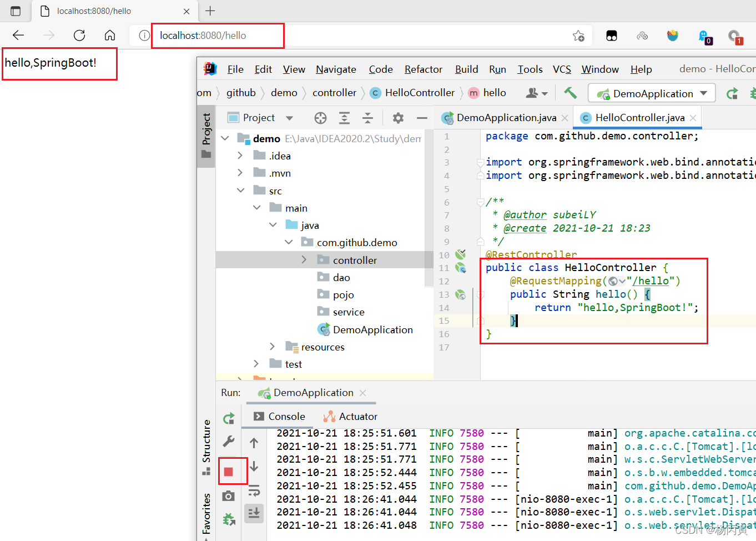Open Favorites tool window side tab
The width and height of the screenshot is (756, 541).
point(206,514)
